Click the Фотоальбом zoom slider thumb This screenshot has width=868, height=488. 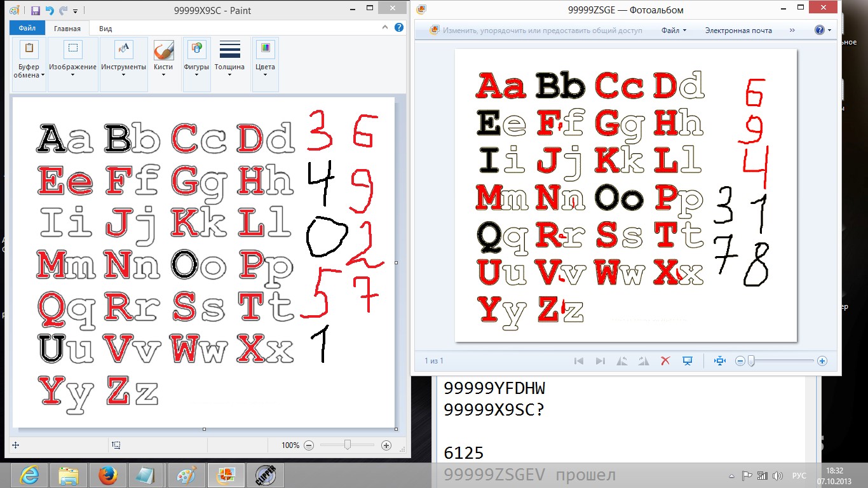[x=751, y=361]
